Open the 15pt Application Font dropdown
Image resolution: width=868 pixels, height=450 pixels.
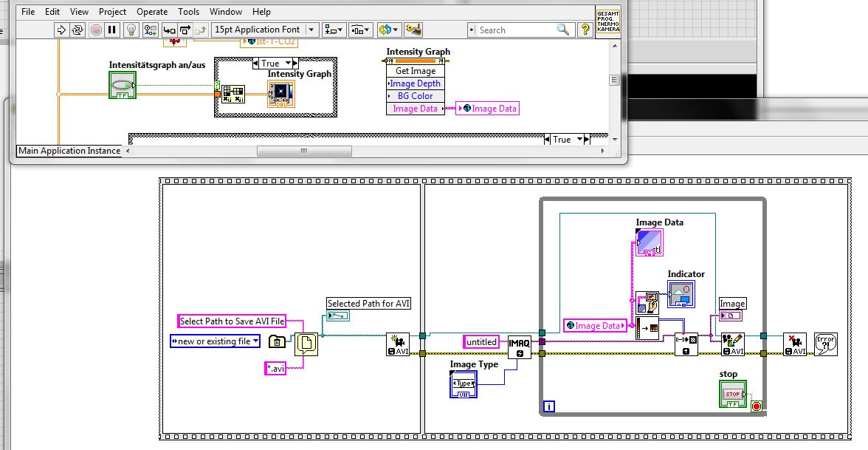[x=265, y=30]
